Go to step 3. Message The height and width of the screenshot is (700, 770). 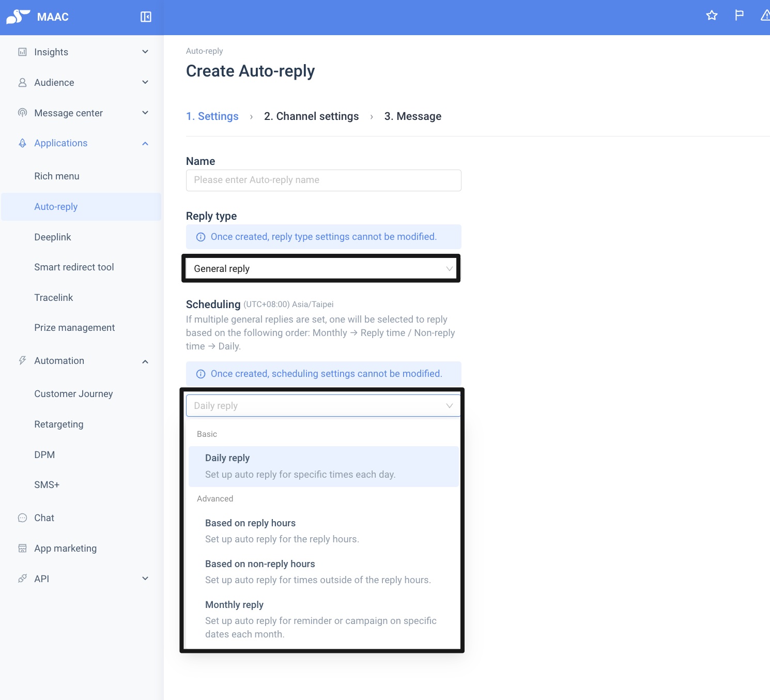413,116
